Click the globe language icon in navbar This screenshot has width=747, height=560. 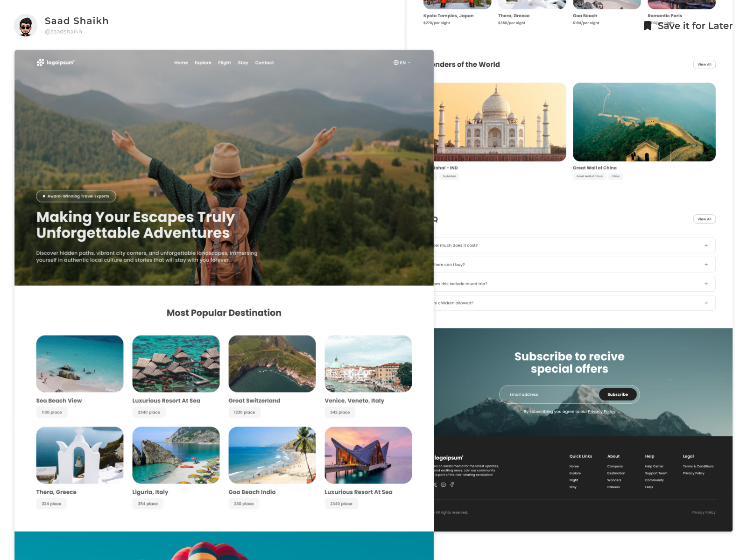click(x=396, y=62)
